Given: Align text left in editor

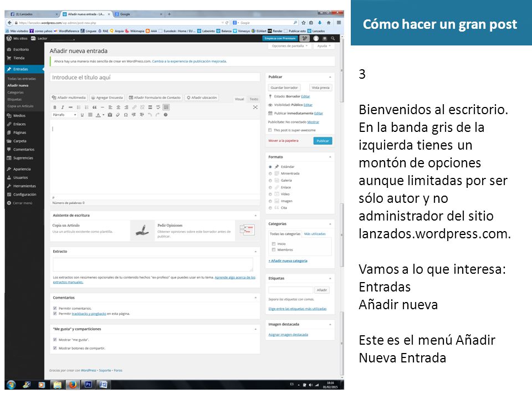Looking at the screenshot, I should (x=110, y=107).
